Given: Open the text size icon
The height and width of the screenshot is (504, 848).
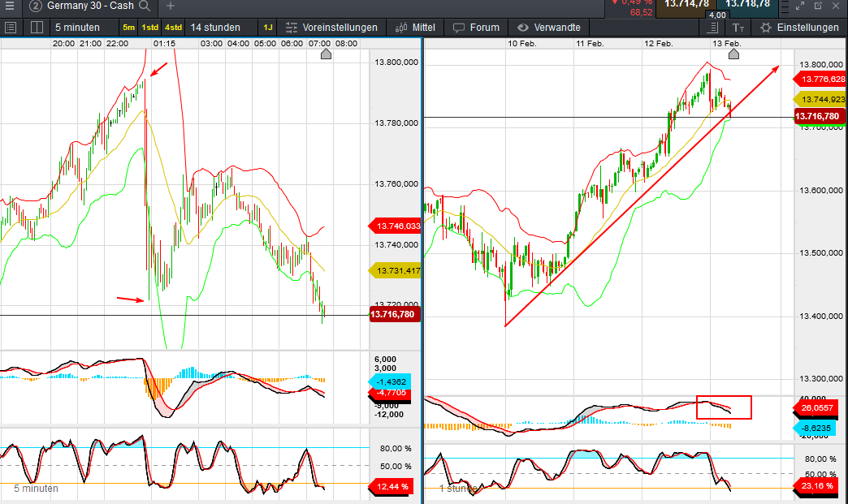Looking at the screenshot, I should coord(738,28).
